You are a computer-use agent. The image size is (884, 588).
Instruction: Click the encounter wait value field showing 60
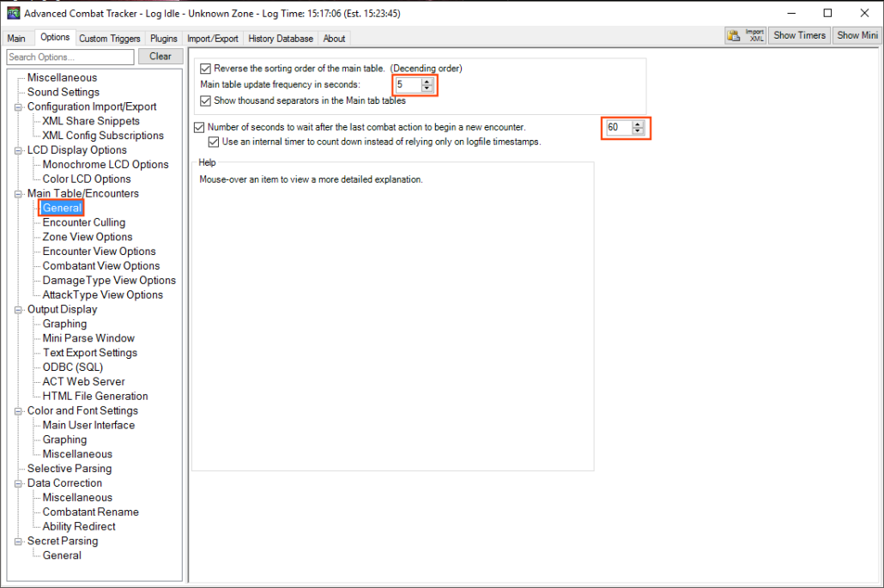(x=619, y=128)
